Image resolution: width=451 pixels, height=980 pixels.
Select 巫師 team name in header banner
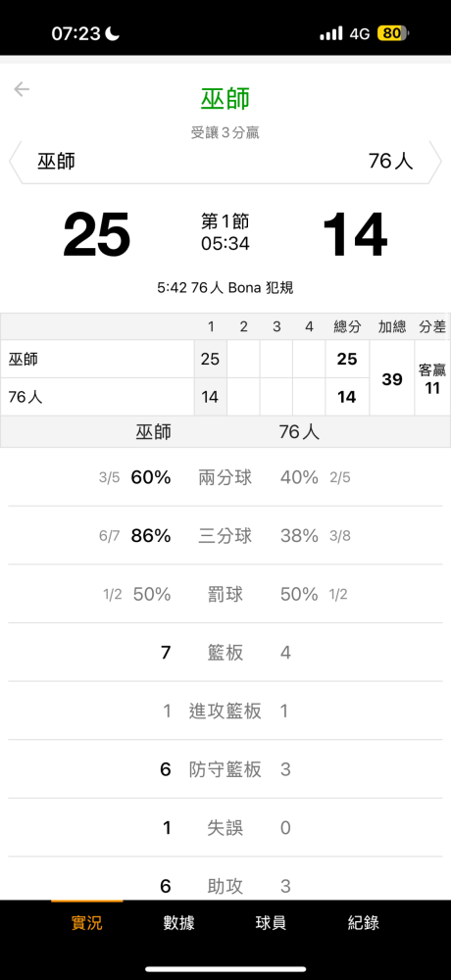[56, 162]
